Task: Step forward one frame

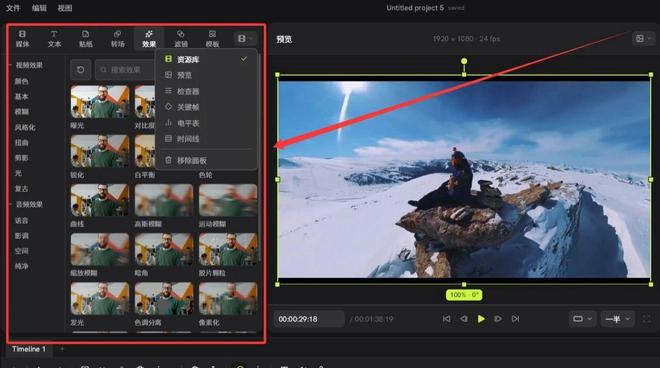Action: tap(498, 319)
